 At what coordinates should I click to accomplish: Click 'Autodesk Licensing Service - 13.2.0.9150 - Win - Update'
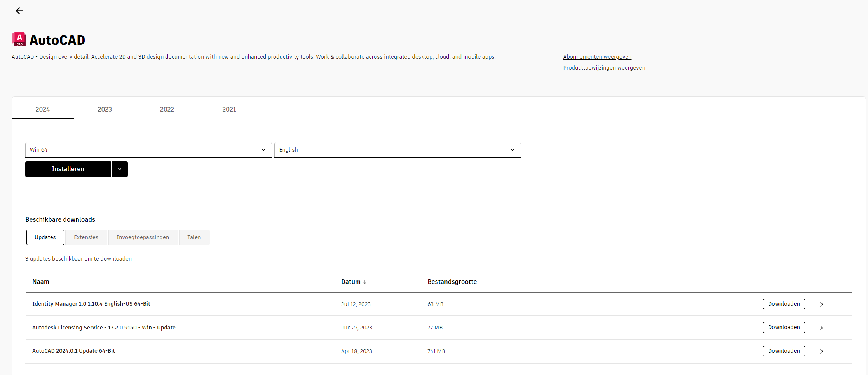click(104, 328)
